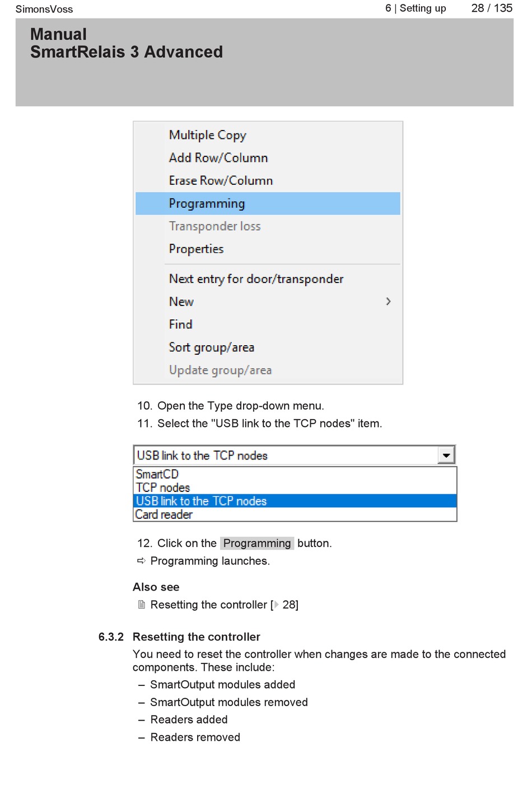Click the document icon beside Resetting link
532x789 pixels.
tap(142, 605)
